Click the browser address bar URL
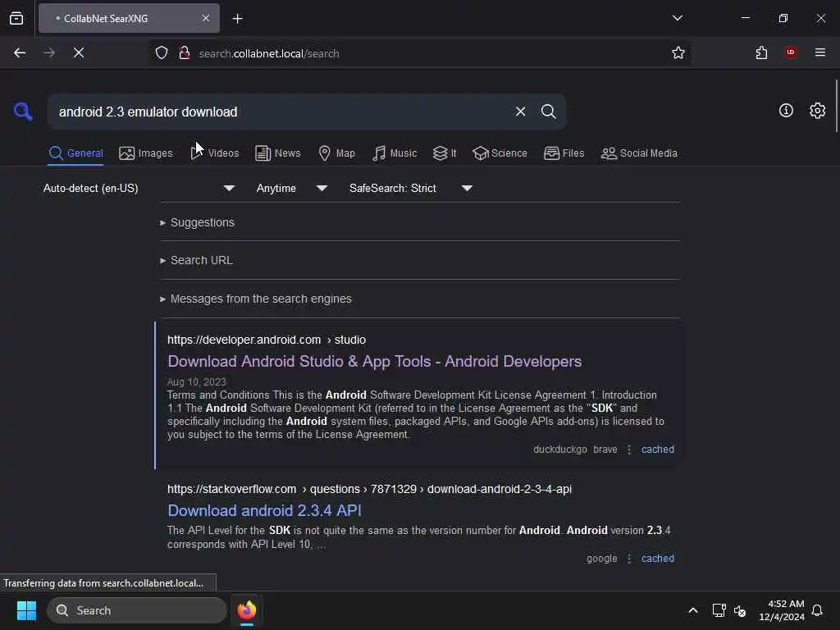The image size is (840, 630). pyautogui.click(x=269, y=53)
